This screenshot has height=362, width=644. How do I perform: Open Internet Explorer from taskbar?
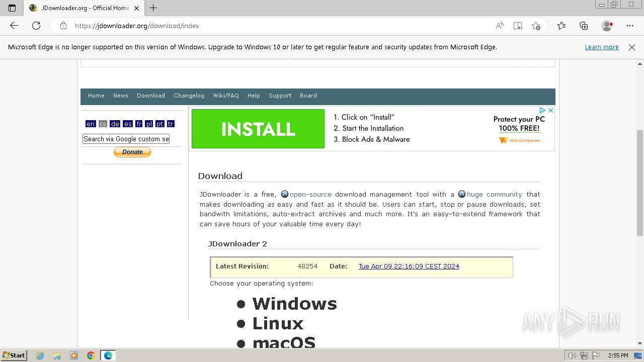tap(40, 355)
